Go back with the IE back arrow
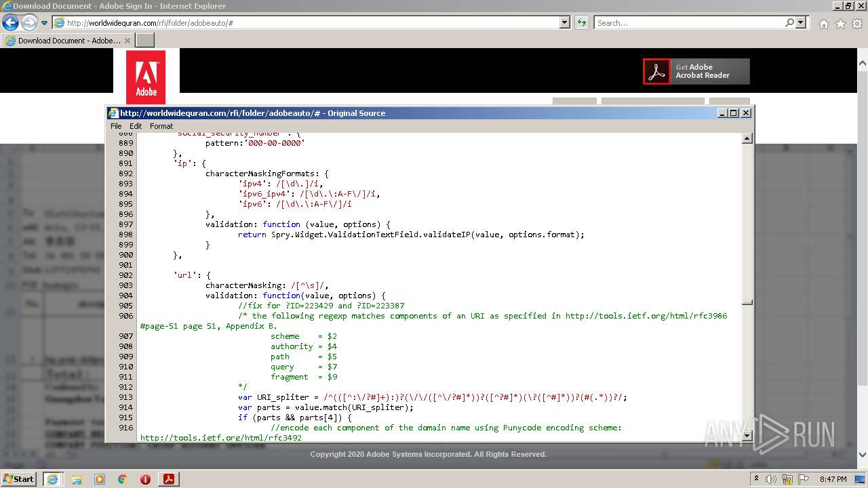The height and width of the screenshot is (488, 868). coord(10,22)
